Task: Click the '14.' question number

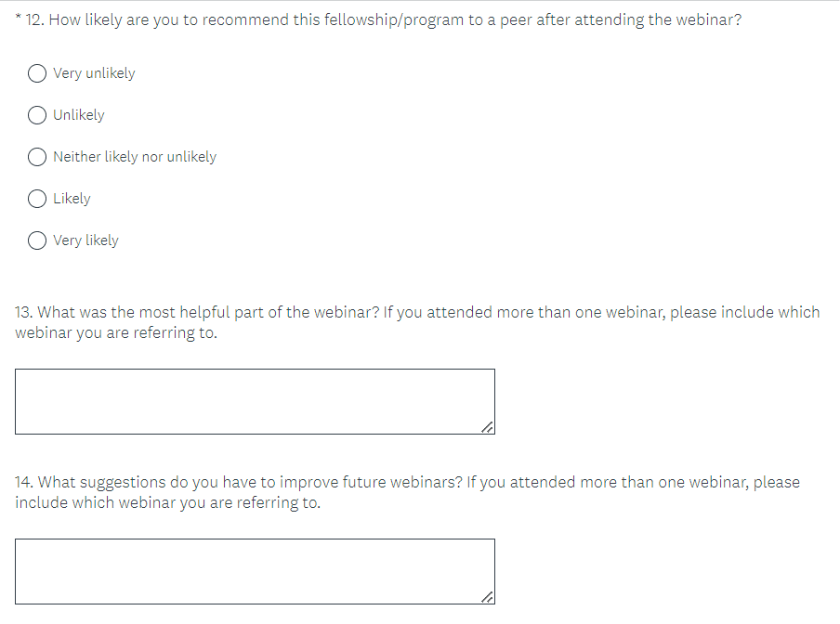Action: click(24, 482)
